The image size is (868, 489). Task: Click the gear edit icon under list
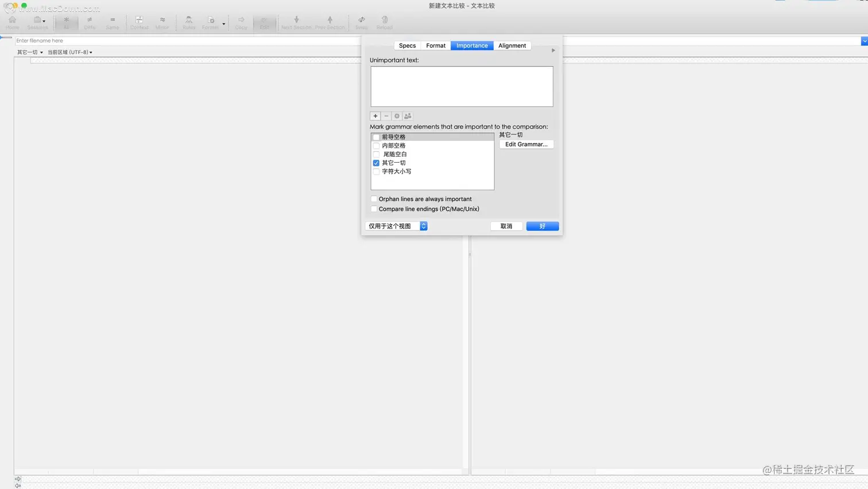[x=397, y=116]
